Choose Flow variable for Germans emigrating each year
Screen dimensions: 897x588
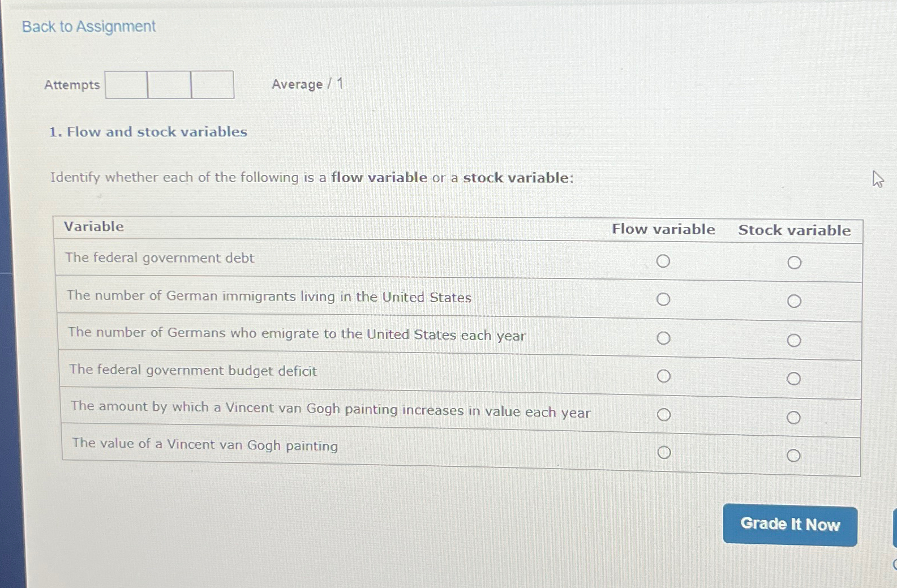point(664,338)
